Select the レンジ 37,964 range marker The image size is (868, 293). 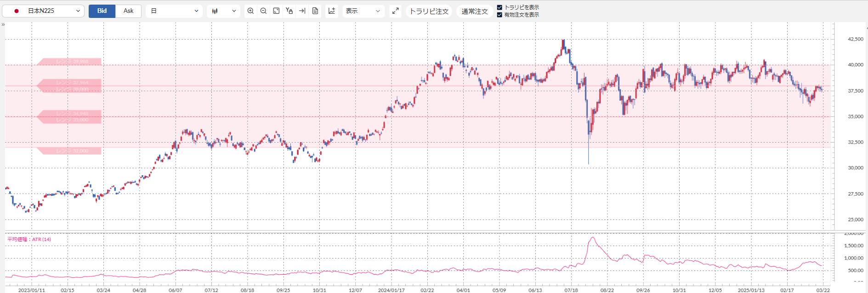(x=69, y=83)
